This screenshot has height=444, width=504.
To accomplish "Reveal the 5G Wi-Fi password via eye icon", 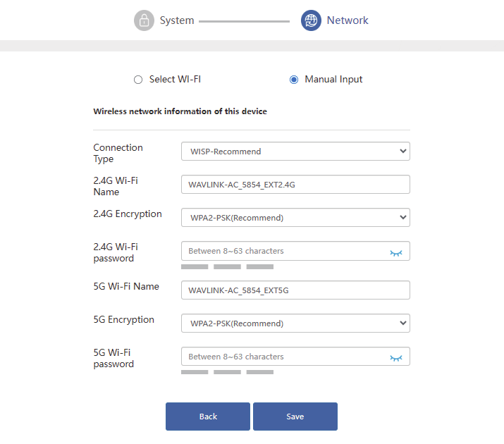I will (x=396, y=358).
